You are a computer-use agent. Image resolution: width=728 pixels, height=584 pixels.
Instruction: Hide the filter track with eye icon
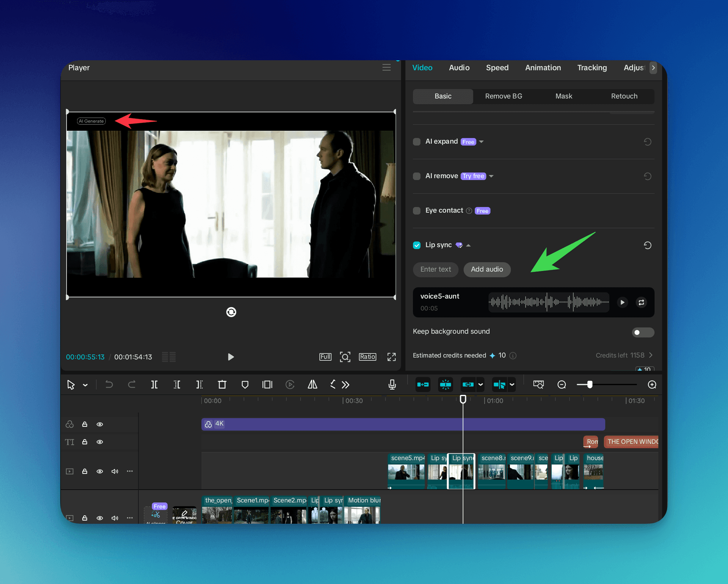(x=100, y=424)
